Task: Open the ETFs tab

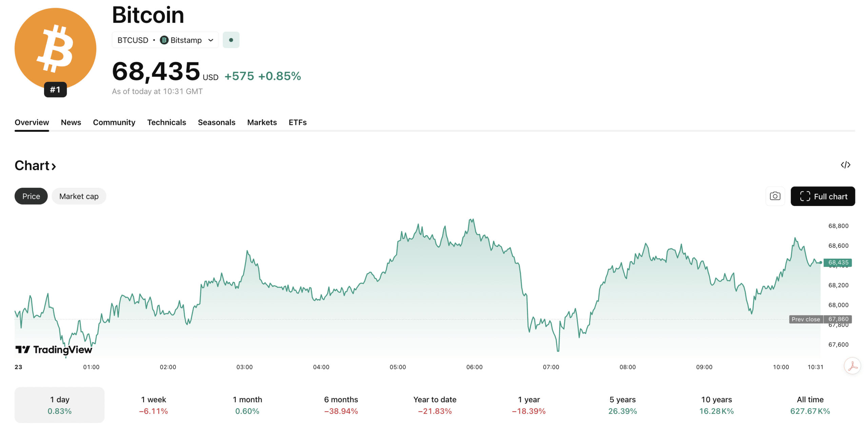Action: point(297,122)
